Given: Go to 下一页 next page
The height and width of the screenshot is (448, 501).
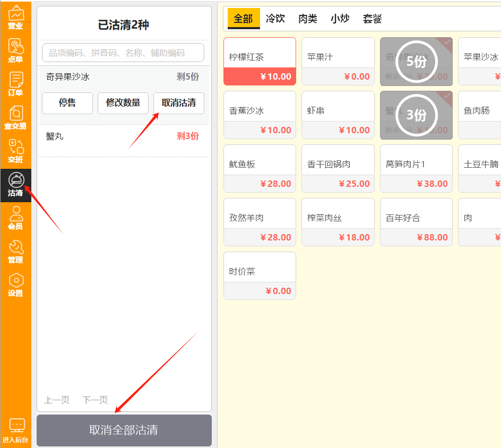Looking at the screenshot, I should (95, 400).
